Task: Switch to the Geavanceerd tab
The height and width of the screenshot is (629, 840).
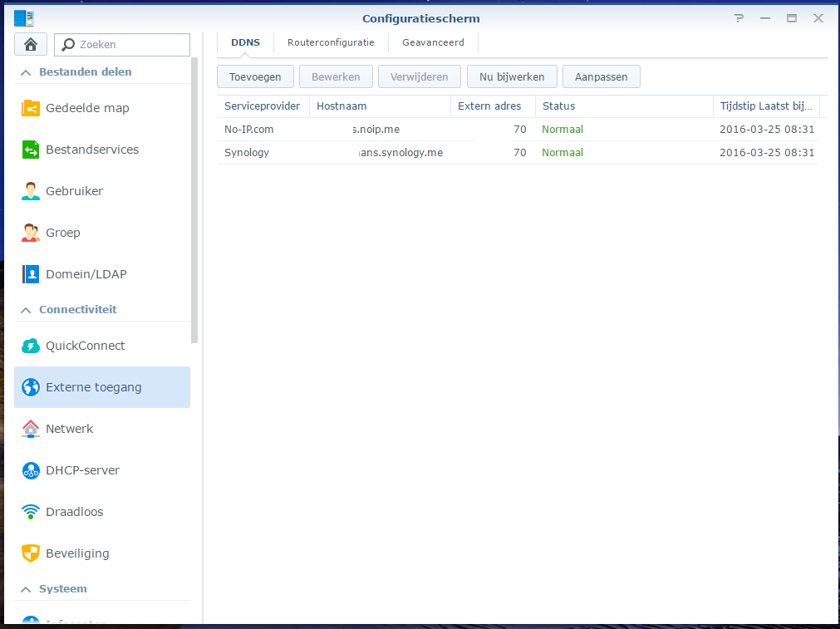Action: (433, 42)
